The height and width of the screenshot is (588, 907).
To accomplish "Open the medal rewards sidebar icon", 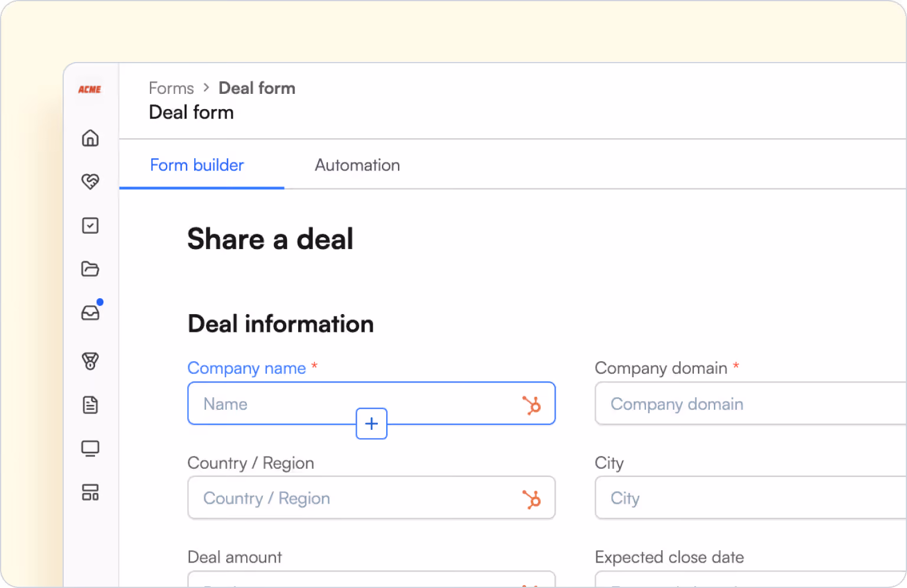I will 90,361.
